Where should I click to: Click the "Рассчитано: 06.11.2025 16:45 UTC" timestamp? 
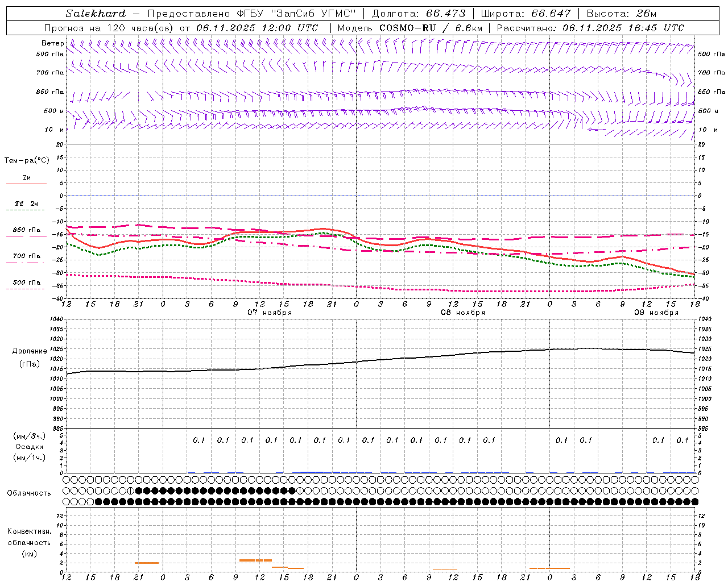click(590, 28)
